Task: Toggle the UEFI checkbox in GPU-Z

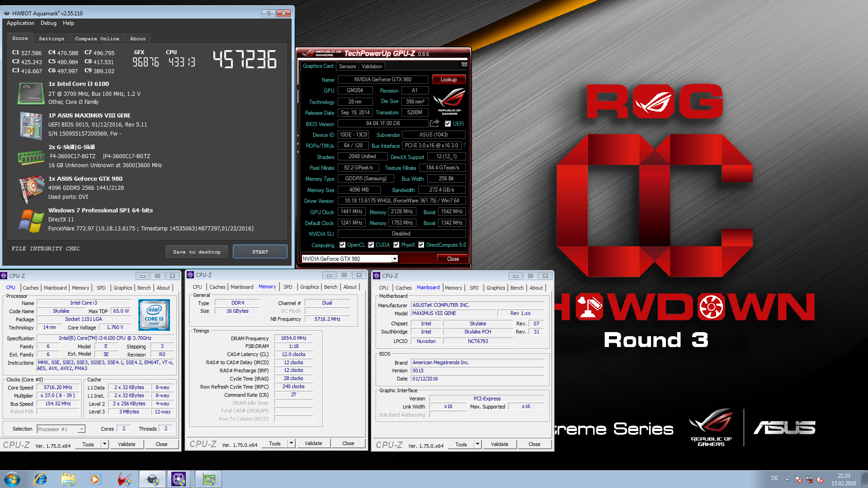Action: click(x=448, y=123)
